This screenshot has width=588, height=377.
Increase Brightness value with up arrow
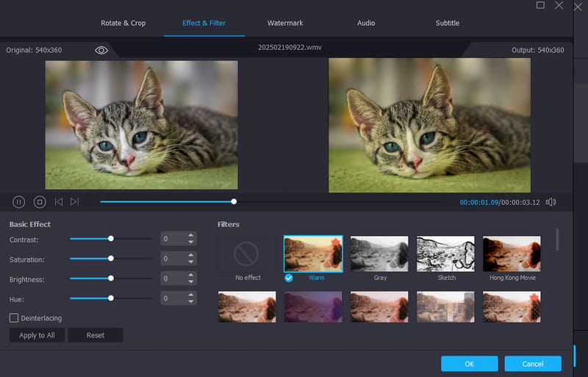191,275
